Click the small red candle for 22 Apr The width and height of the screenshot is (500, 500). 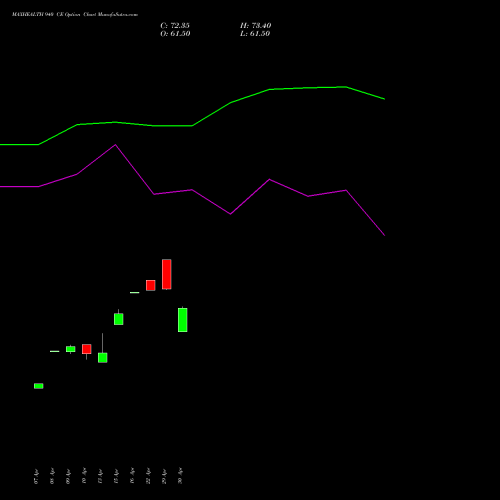pyautogui.click(x=151, y=285)
